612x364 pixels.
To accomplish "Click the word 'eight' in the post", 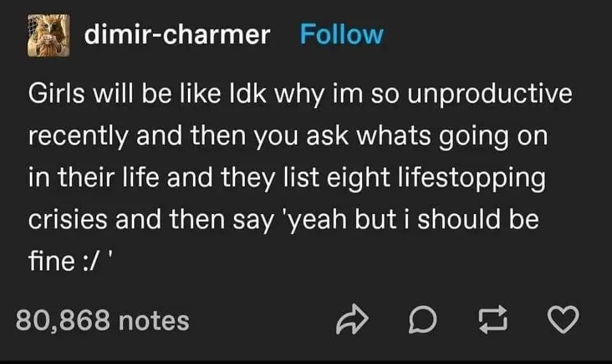I will (x=358, y=178).
